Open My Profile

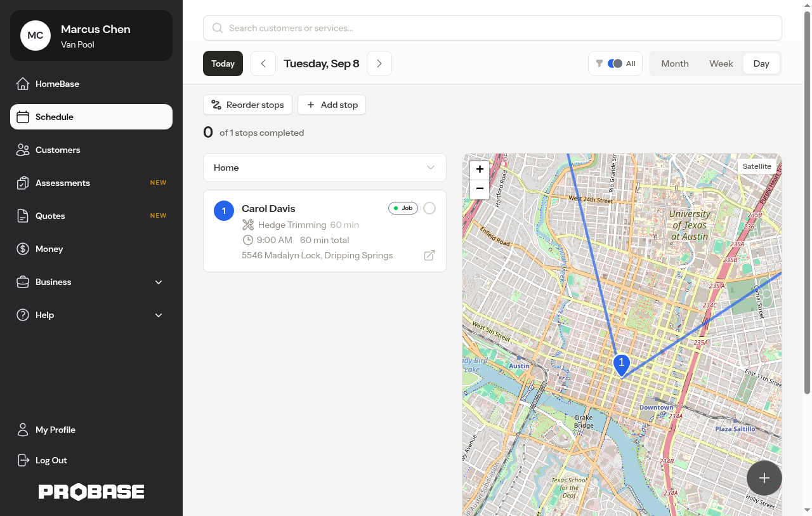point(91,430)
